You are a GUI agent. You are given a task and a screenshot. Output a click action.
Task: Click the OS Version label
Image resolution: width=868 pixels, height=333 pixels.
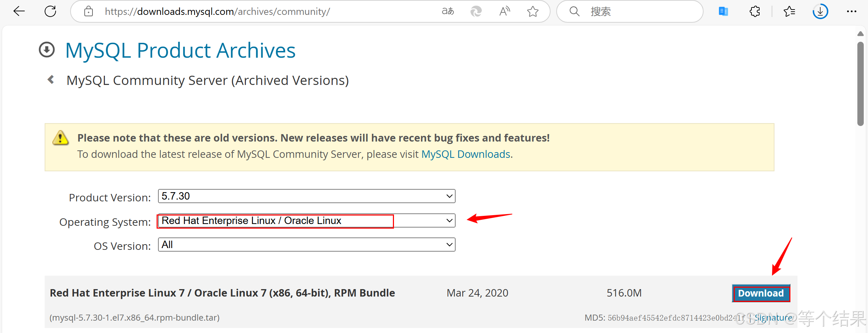(122, 246)
